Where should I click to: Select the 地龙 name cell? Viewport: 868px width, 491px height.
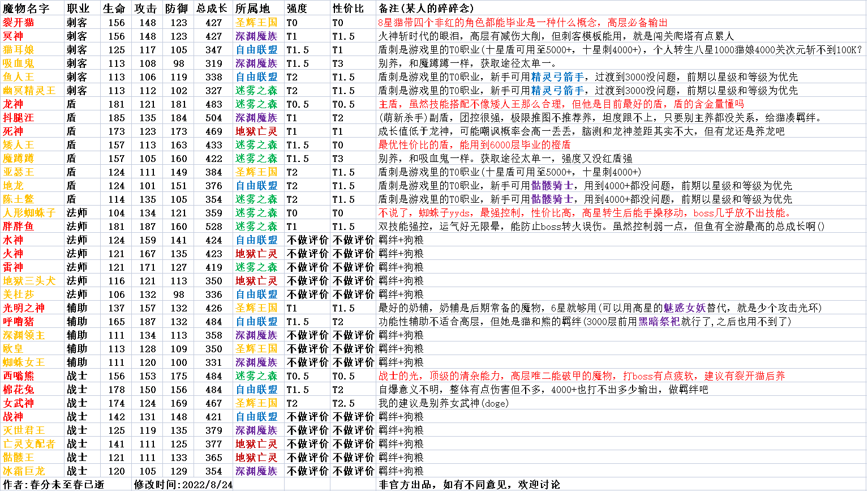13,186
